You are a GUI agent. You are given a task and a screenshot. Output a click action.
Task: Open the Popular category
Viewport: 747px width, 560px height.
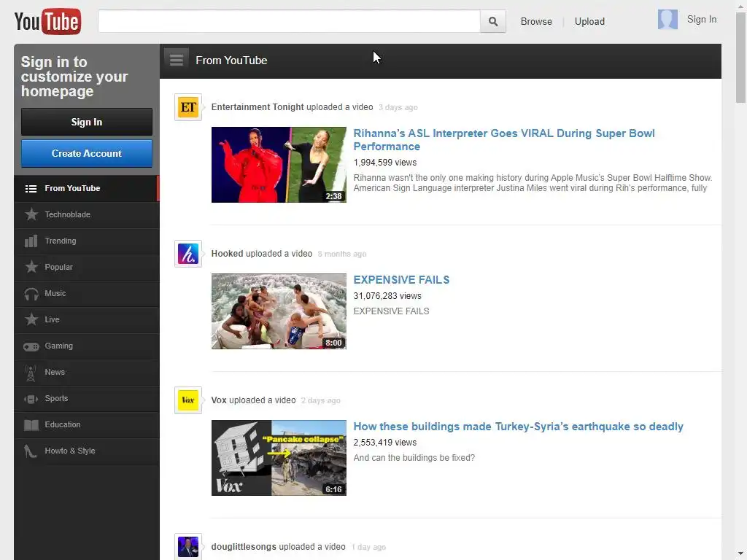coord(87,267)
